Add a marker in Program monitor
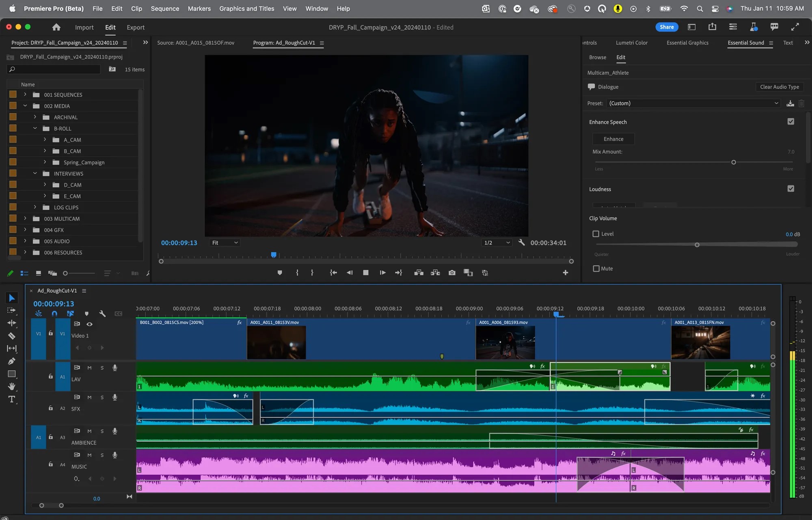Image resolution: width=812 pixels, height=520 pixels. (x=280, y=273)
